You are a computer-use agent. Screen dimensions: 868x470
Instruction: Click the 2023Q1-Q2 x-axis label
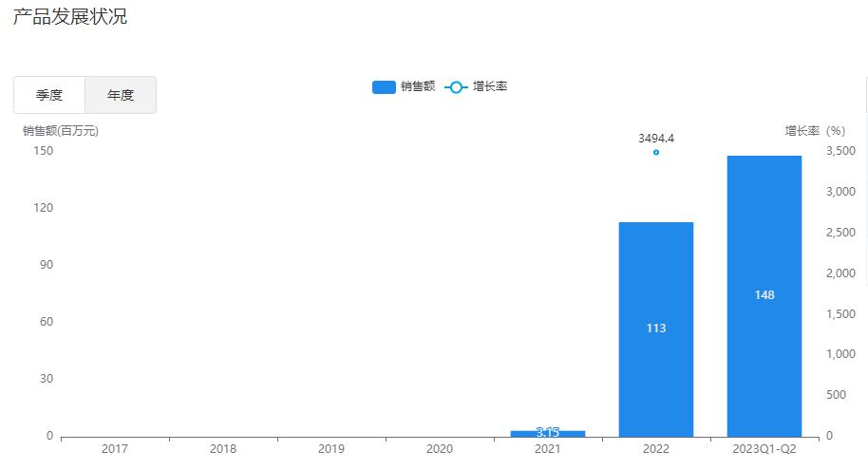tap(764, 449)
